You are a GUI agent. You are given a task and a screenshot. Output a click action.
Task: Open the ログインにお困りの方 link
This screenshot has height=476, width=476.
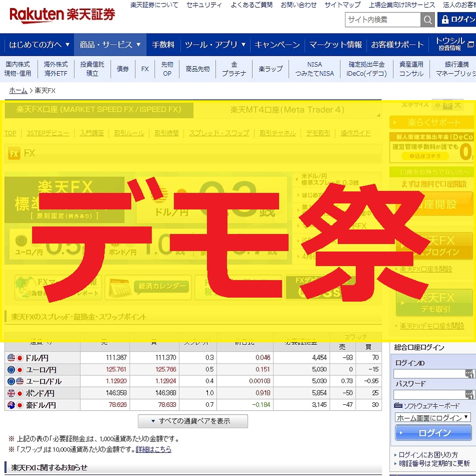point(428,455)
